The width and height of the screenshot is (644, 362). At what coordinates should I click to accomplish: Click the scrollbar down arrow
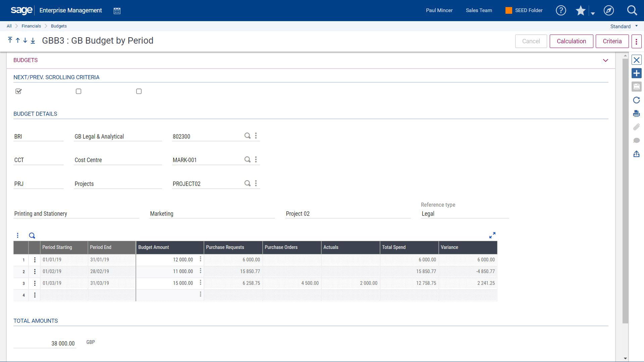tap(625, 358)
